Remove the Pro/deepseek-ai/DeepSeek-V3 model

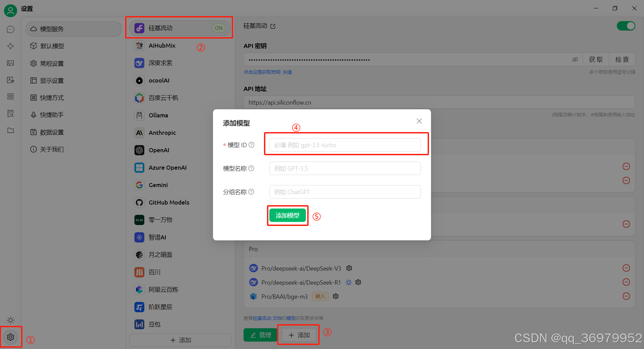click(x=626, y=268)
